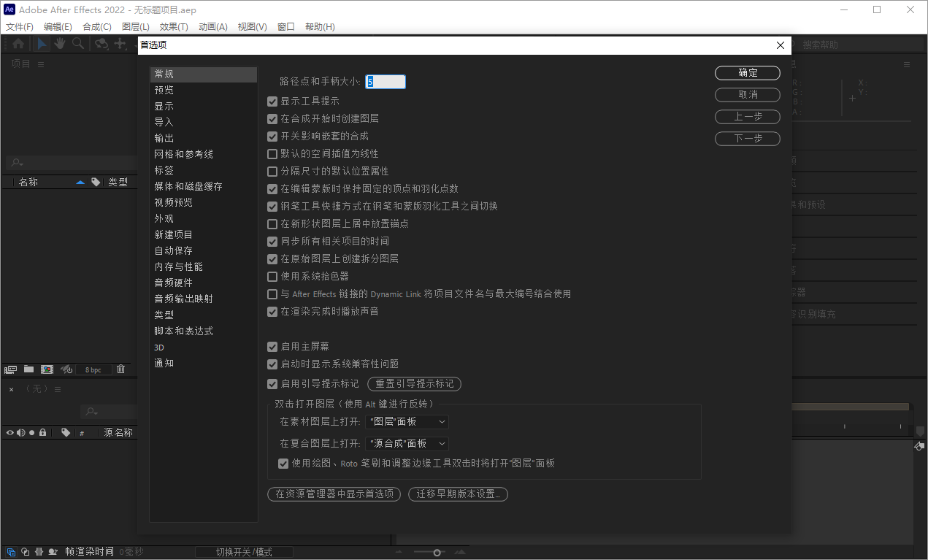Viewport: 928px width, 560px height.
Task: Select the Zoom tool
Action: (x=77, y=44)
